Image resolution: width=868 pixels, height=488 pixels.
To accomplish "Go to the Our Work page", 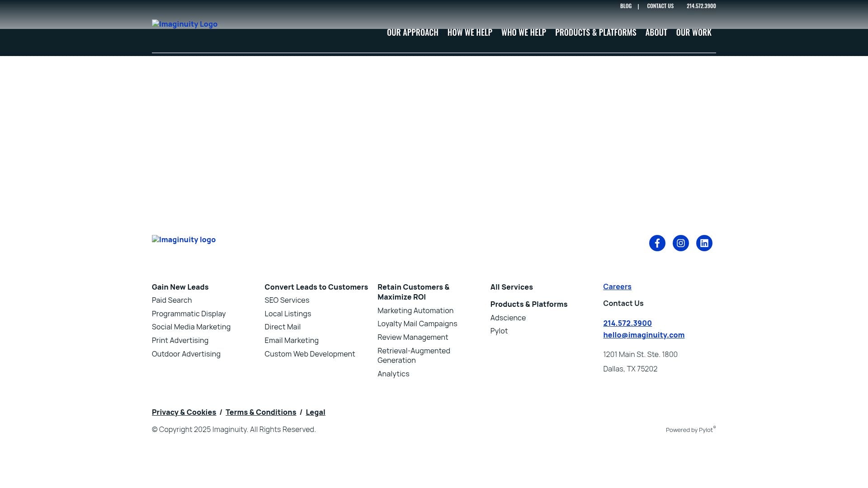I will (693, 33).
